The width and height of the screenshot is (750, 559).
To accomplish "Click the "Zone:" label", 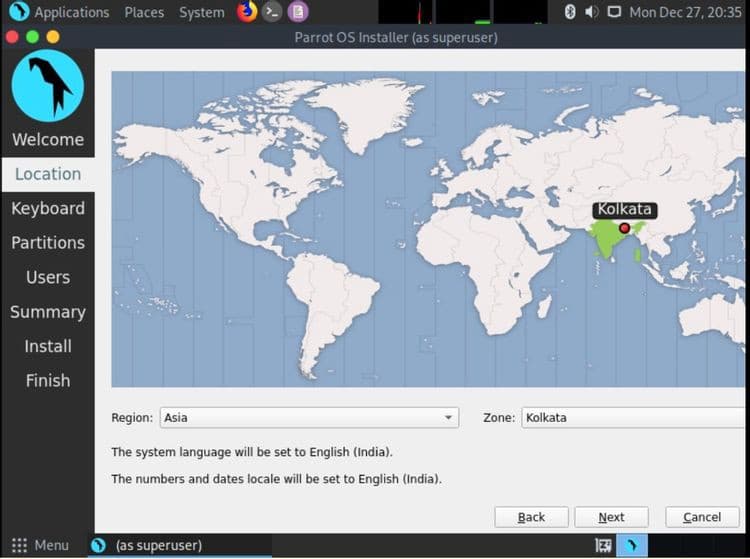I will point(499,417).
